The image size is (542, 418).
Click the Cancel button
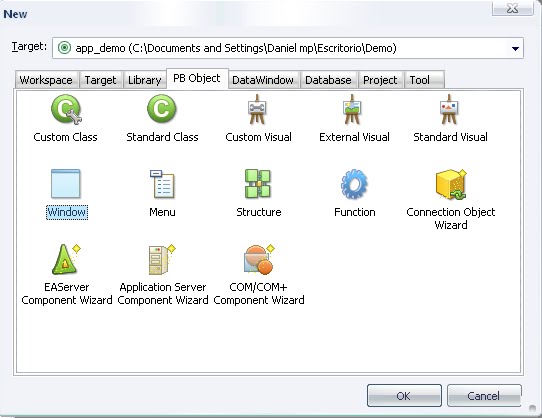tap(484, 396)
